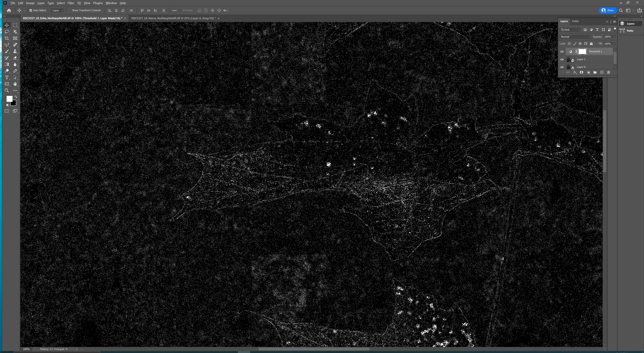Select the Crop tool
644x353 pixels.
coord(7,38)
